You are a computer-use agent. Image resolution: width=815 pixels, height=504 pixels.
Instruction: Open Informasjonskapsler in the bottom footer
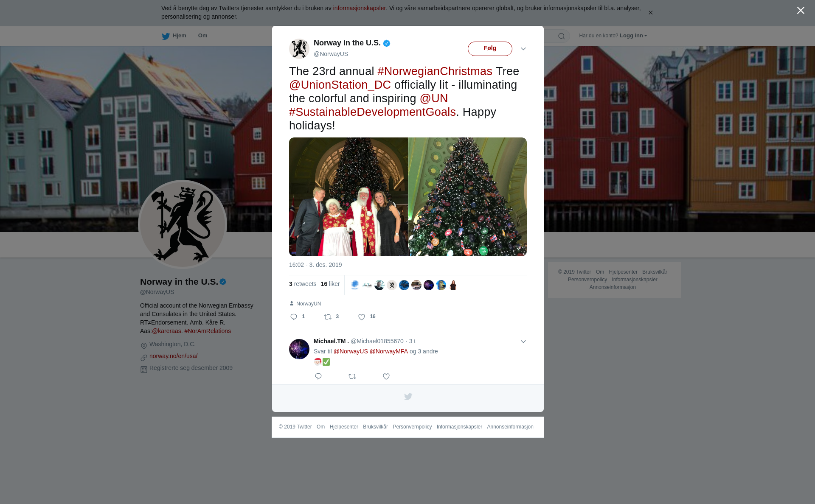click(x=459, y=427)
